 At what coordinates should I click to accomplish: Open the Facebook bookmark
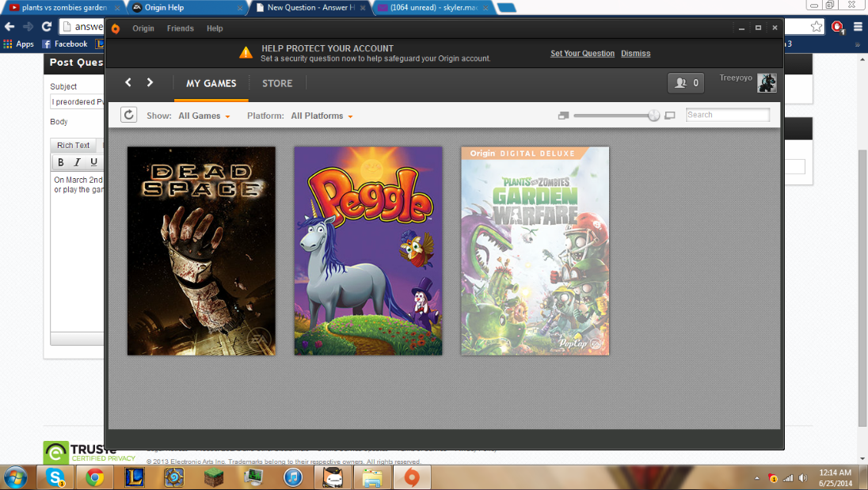coord(65,44)
